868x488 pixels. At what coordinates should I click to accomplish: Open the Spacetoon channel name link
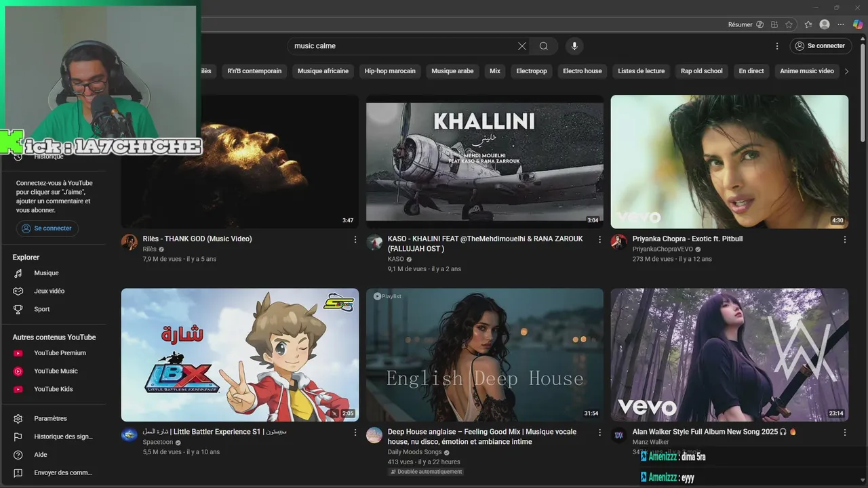point(157,443)
